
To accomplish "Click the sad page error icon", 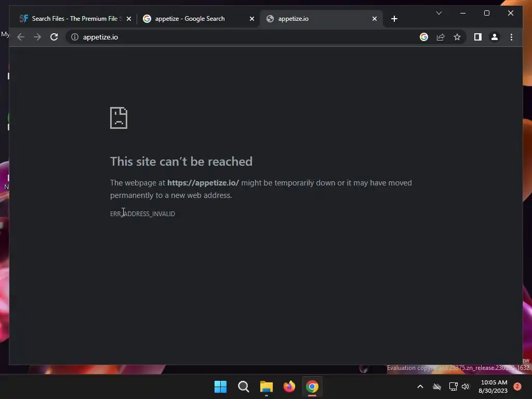I will [x=118, y=118].
